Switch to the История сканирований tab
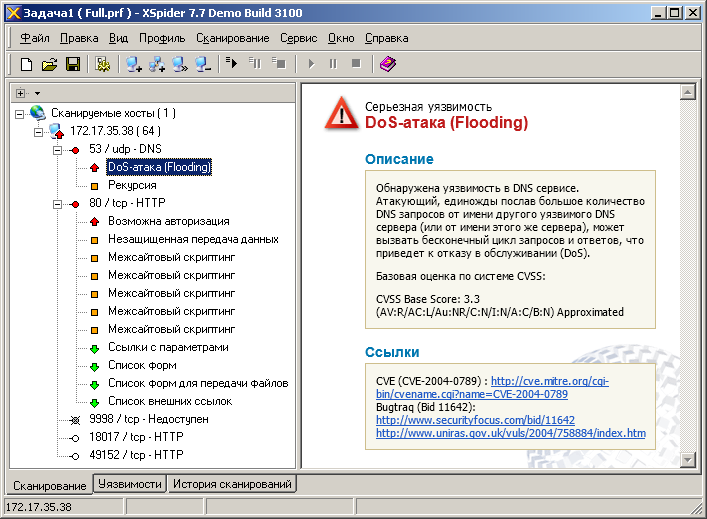The image size is (707, 519). click(x=231, y=485)
